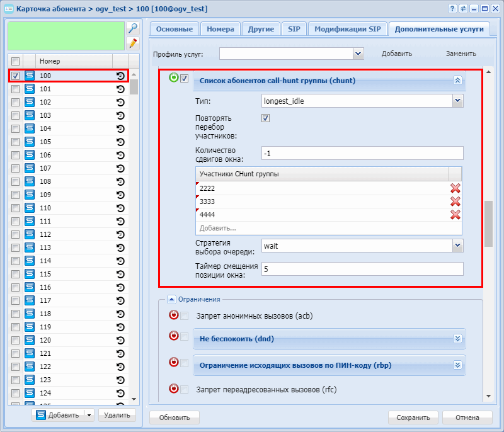Toggle checkbox for Запрет анонимных вызовов (acb)
The width and height of the screenshot is (504, 432).
[x=184, y=316]
